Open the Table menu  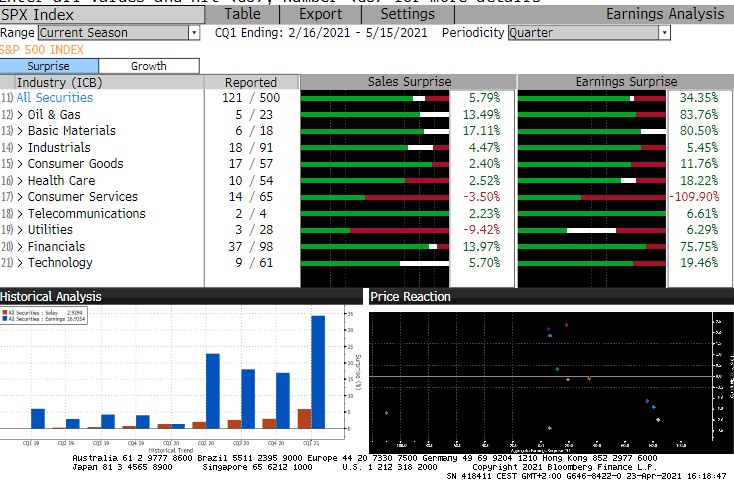pos(242,14)
